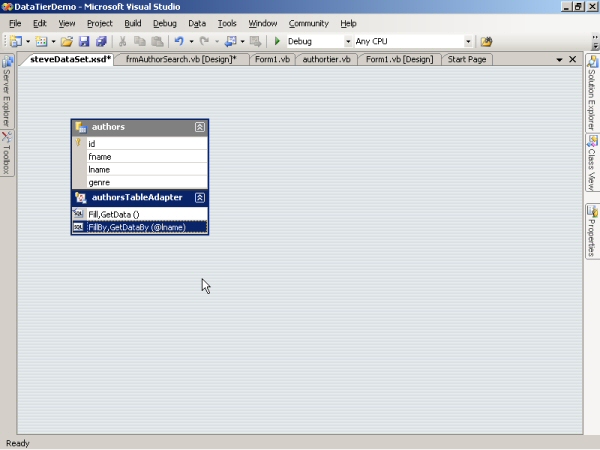
Task: Click the SQL icon beside FillBy query
Action: 78,227
